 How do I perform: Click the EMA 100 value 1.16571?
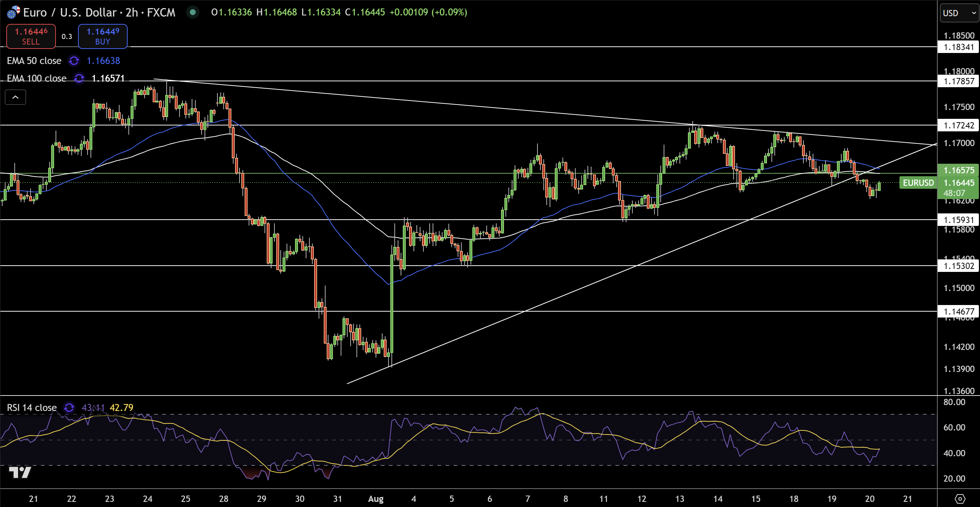coord(108,78)
